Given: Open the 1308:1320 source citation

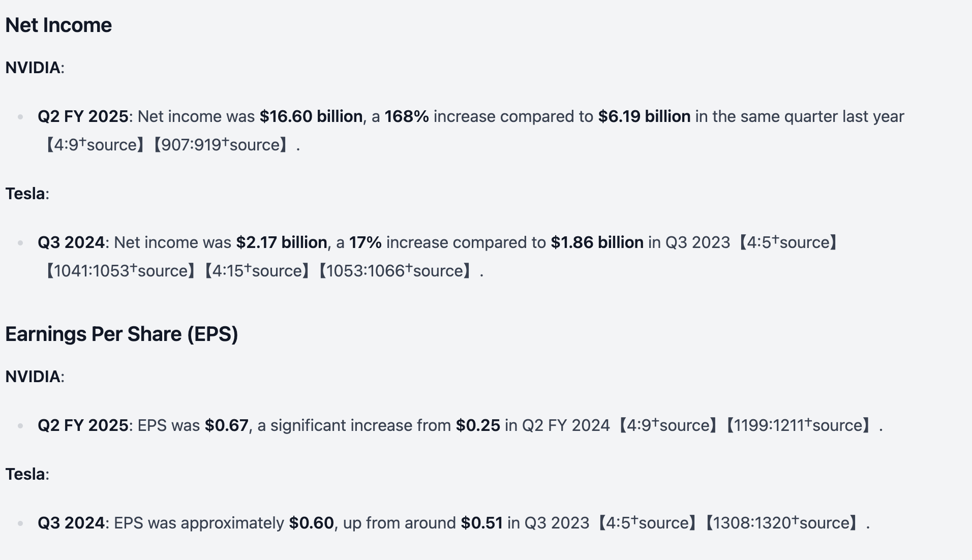Looking at the screenshot, I should [780, 523].
